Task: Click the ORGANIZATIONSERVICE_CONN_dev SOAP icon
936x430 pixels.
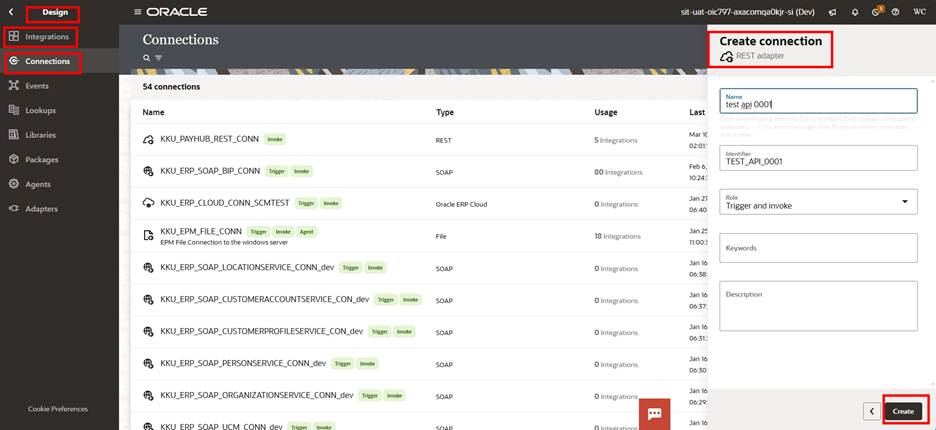Action: pyautogui.click(x=149, y=396)
